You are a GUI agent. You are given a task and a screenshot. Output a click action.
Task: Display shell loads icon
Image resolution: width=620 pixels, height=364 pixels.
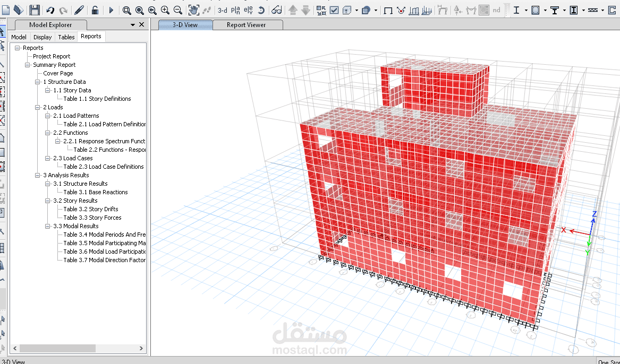(x=427, y=10)
